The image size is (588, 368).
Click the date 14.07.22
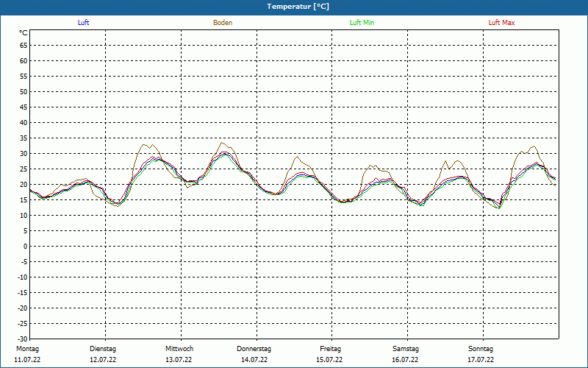coord(254,360)
